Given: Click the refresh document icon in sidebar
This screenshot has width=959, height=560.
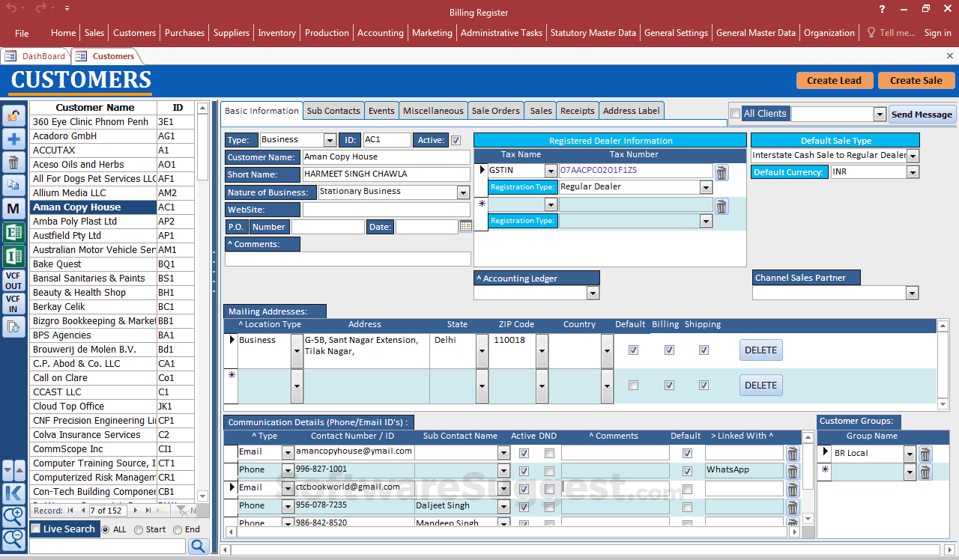Looking at the screenshot, I should click(13, 326).
